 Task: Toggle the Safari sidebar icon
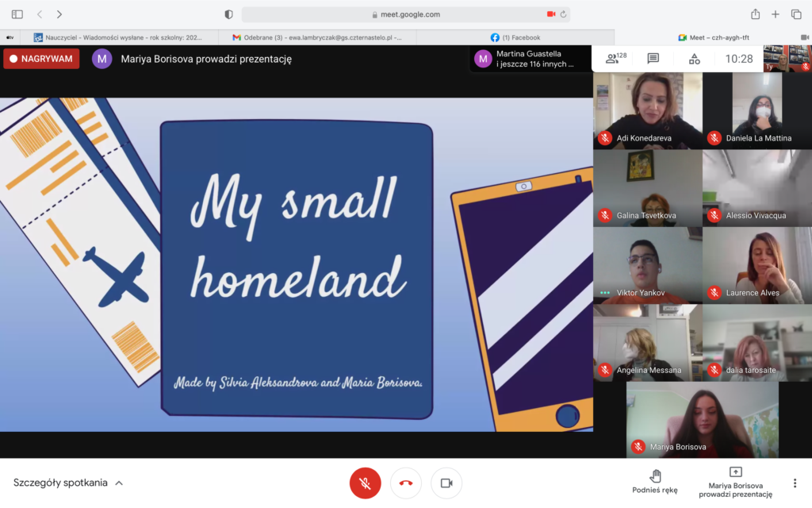pyautogui.click(x=17, y=14)
